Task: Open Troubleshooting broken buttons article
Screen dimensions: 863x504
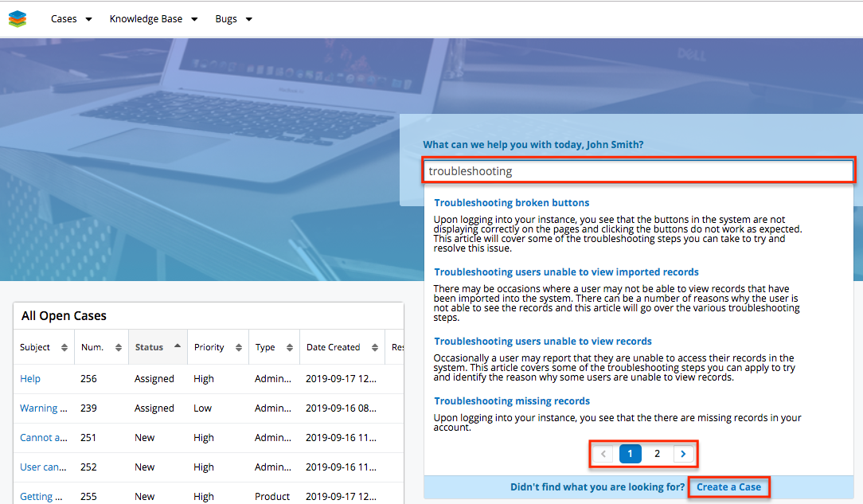Action: [x=511, y=203]
